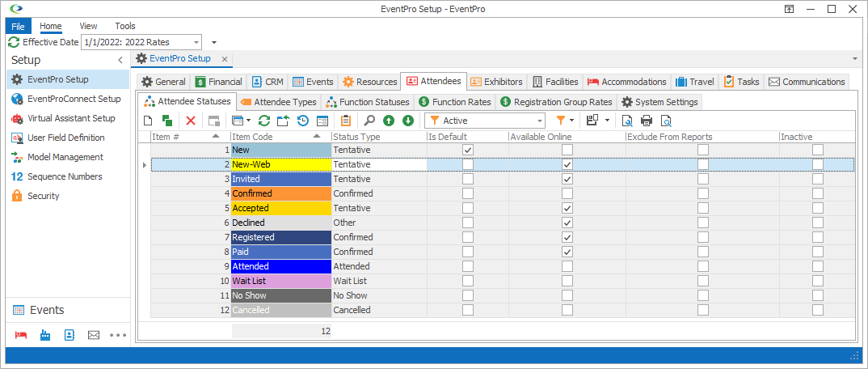Switch to the Tools ribbon tab

tap(125, 26)
